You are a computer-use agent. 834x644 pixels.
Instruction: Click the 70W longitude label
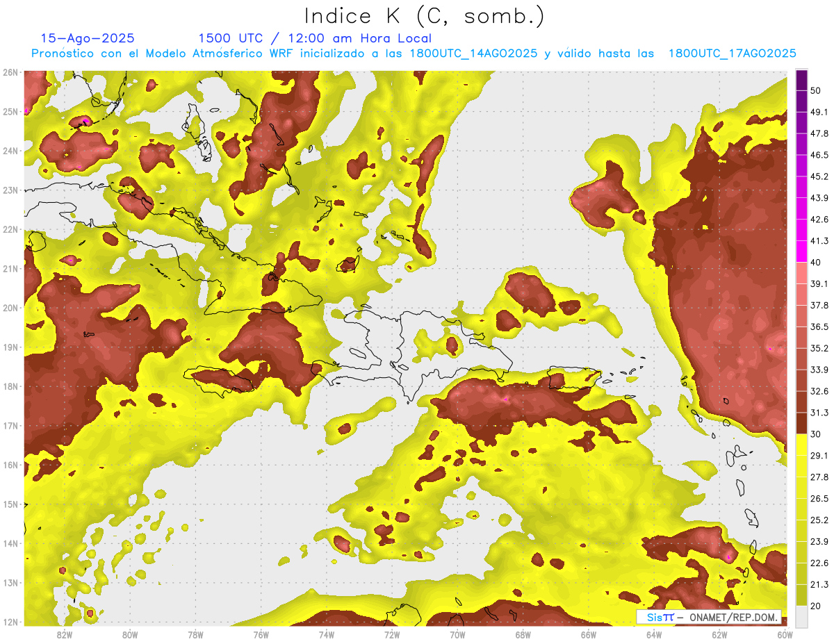tap(457, 634)
